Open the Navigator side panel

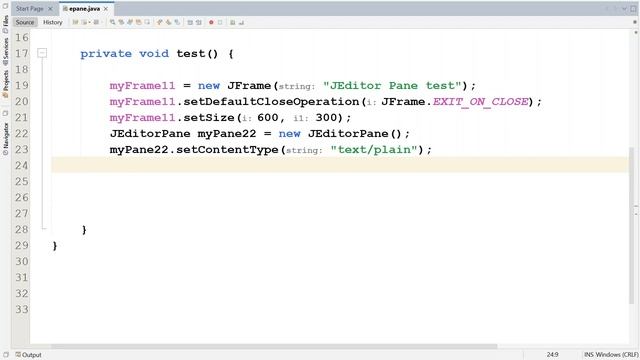coord(5,139)
